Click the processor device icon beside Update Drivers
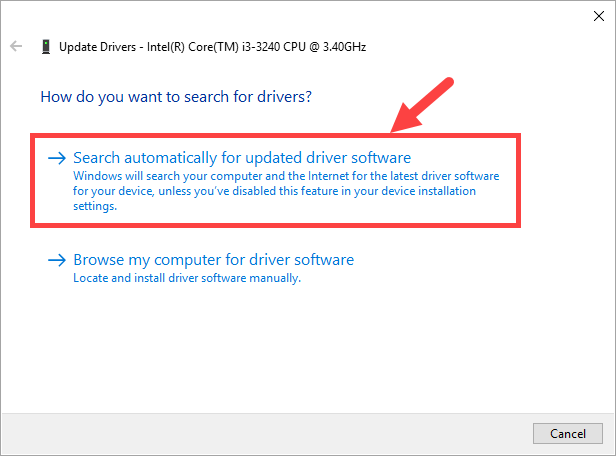Viewport: 616px width, 456px height. point(46,46)
